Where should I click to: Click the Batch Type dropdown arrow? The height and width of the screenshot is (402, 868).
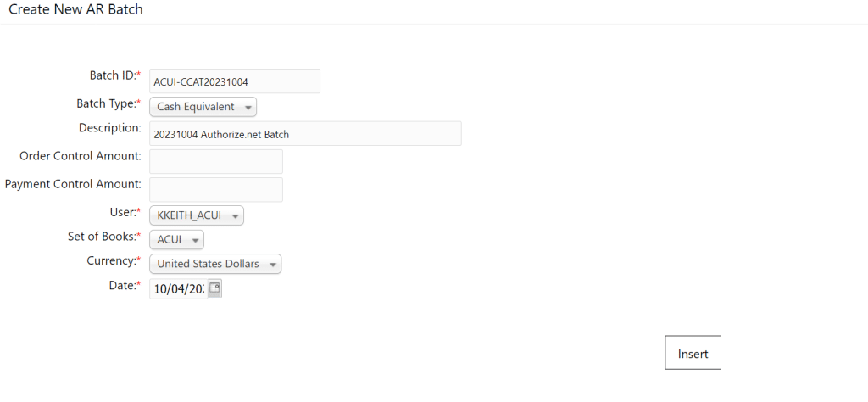248,108
